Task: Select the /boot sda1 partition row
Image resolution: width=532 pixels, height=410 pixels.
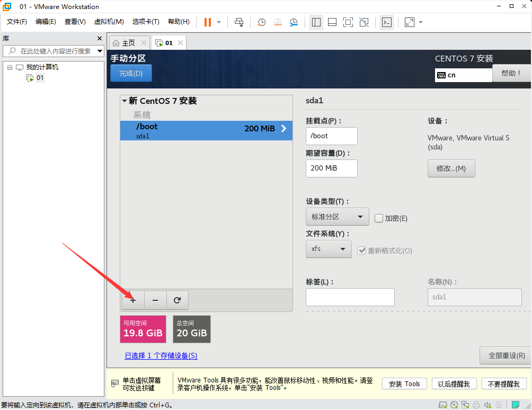Action: click(206, 130)
